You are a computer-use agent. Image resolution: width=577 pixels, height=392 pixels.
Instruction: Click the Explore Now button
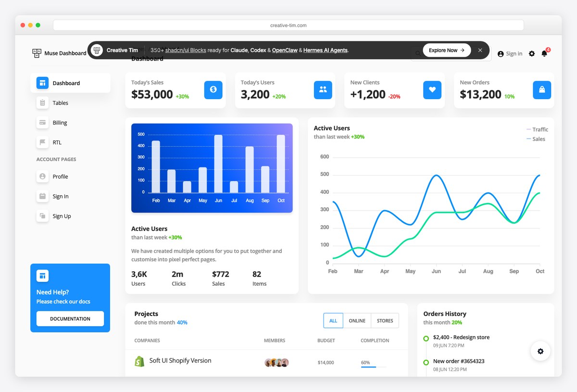point(447,50)
